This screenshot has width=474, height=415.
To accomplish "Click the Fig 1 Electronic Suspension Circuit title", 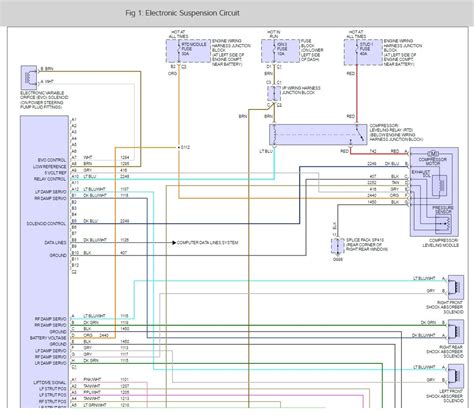I will [x=182, y=13].
